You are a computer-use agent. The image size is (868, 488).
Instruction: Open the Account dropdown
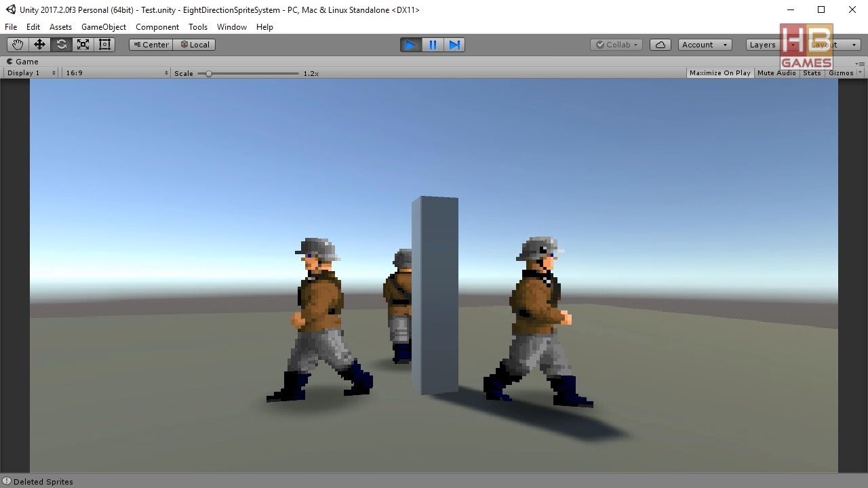tap(705, 45)
